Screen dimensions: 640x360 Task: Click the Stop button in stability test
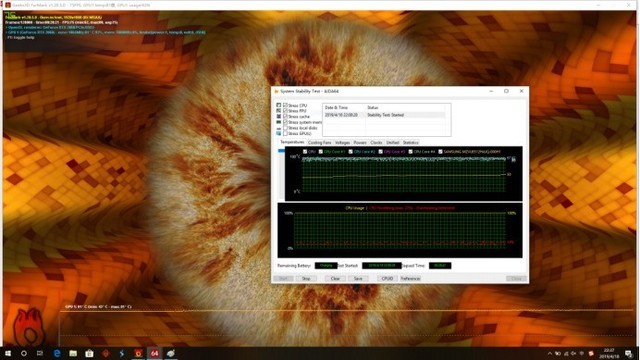click(306, 278)
